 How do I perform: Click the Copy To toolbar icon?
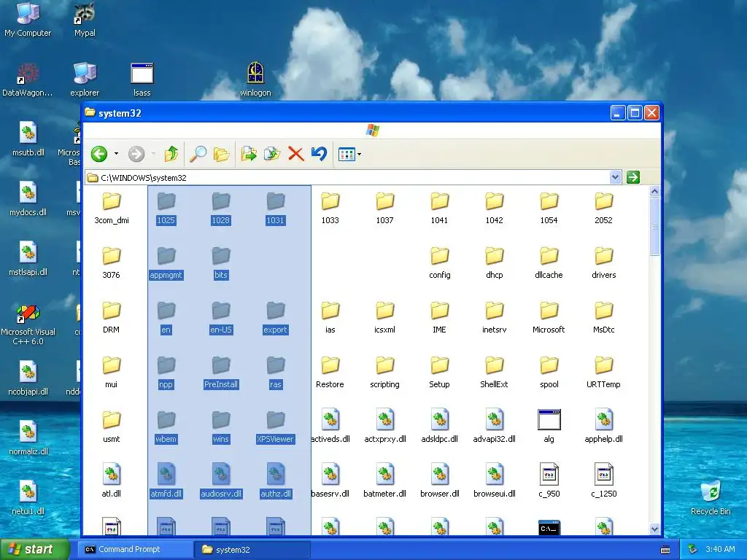click(x=272, y=154)
